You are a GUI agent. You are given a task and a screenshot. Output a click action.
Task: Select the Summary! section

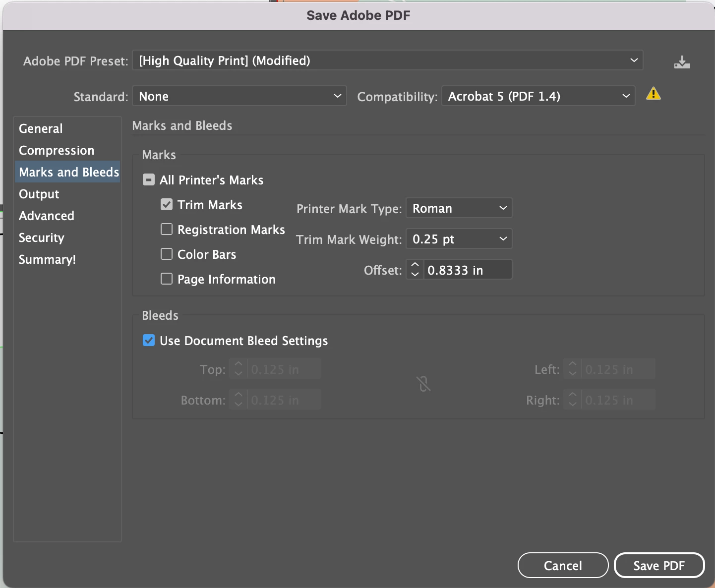(67, 259)
